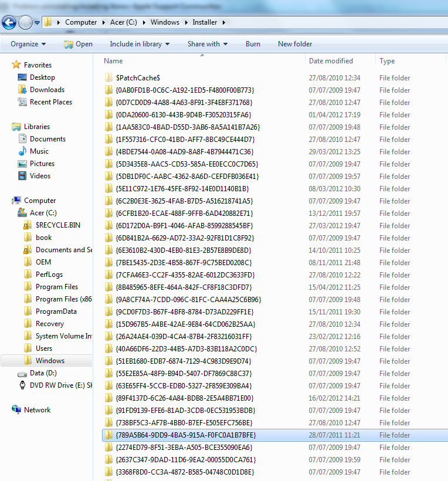
Task: Select folder {26A24AE4-039D-4CA4-87B4-2F83216031FF}
Action: (184, 337)
